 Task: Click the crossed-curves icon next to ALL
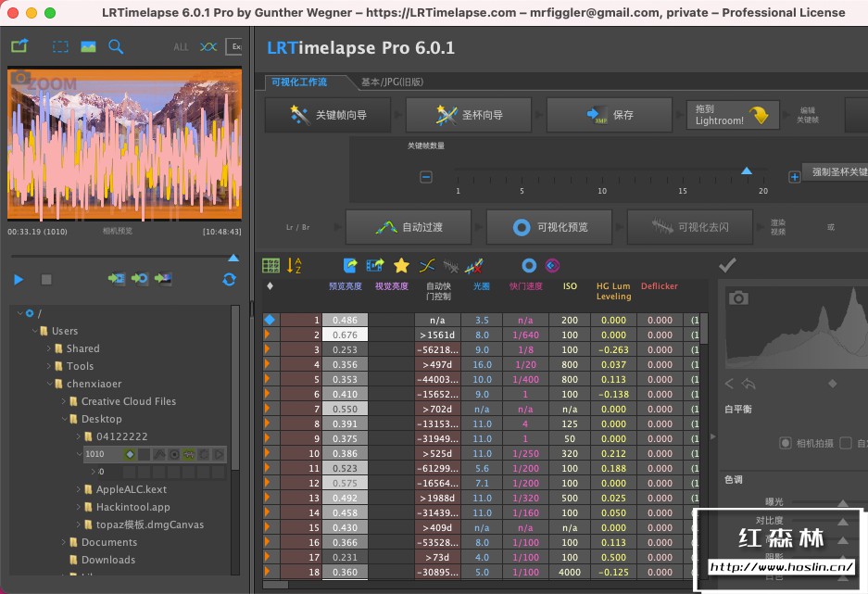208,47
